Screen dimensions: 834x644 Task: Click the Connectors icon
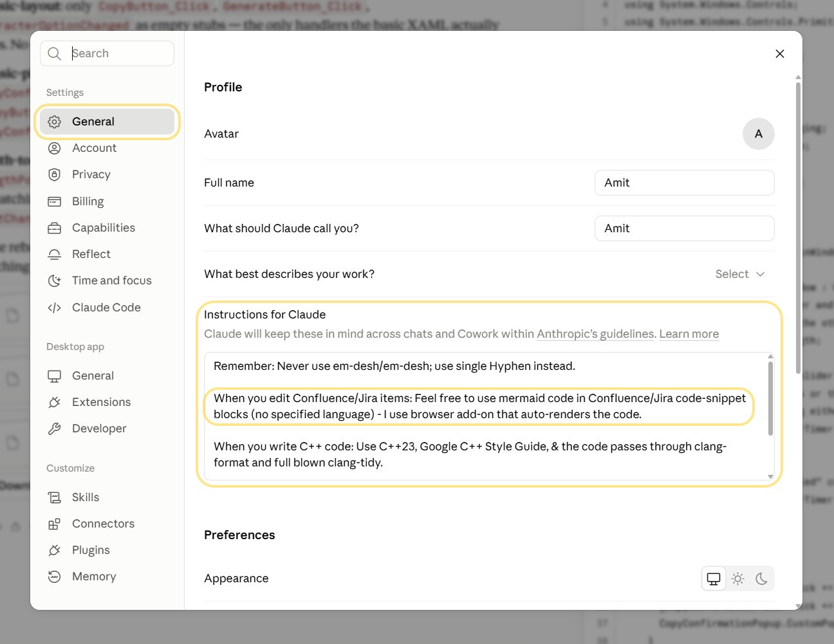(55, 524)
